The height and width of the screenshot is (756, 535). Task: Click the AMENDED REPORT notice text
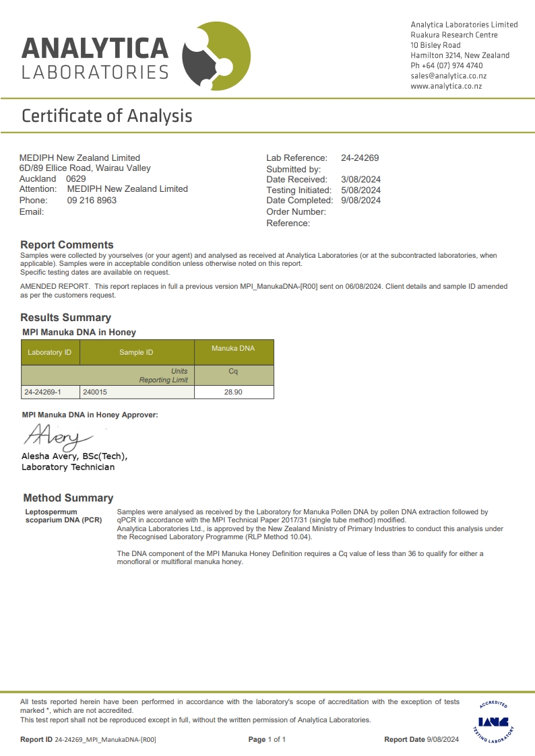point(264,291)
